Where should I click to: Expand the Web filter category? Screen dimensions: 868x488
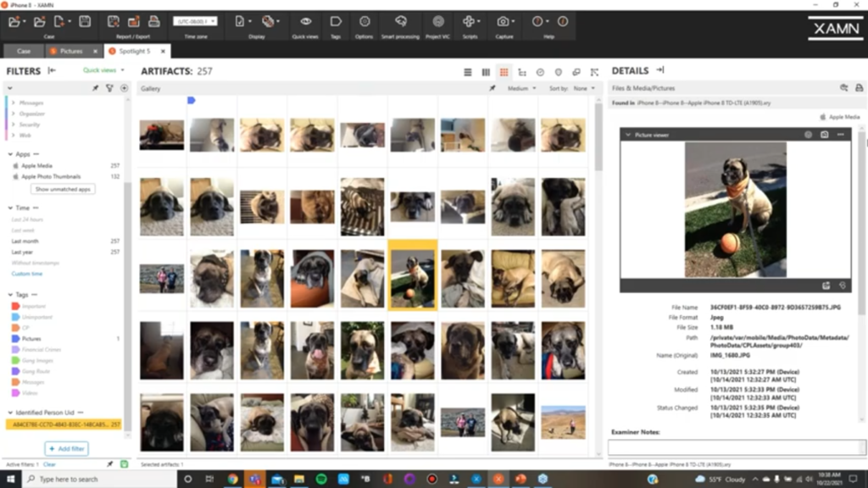click(x=14, y=135)
